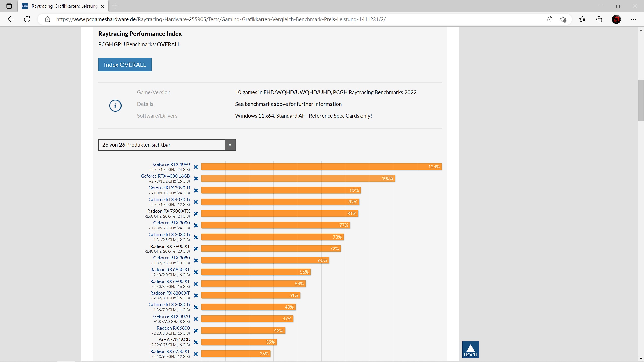Open the tab actions menu icon
The image size is (644, 362).
point(9,6)
